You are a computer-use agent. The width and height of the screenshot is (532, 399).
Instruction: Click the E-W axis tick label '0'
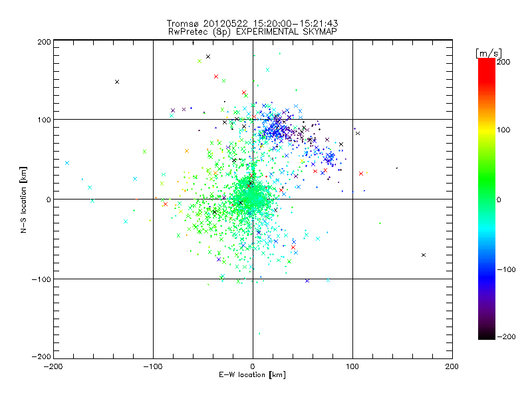click(253, 366)
